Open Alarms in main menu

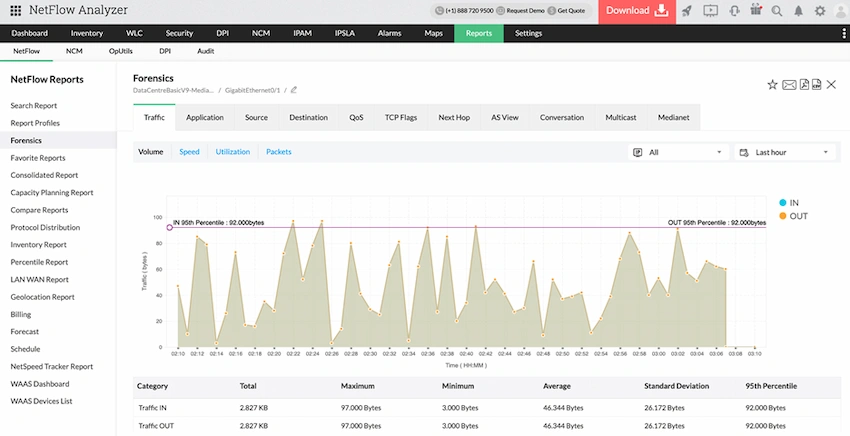[x=389, y=33]
